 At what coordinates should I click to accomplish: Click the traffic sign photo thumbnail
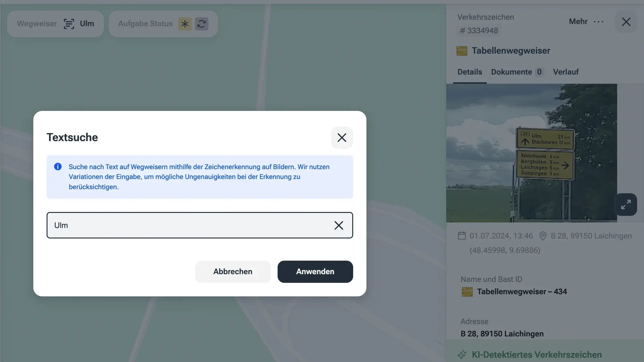click(531, 153)
